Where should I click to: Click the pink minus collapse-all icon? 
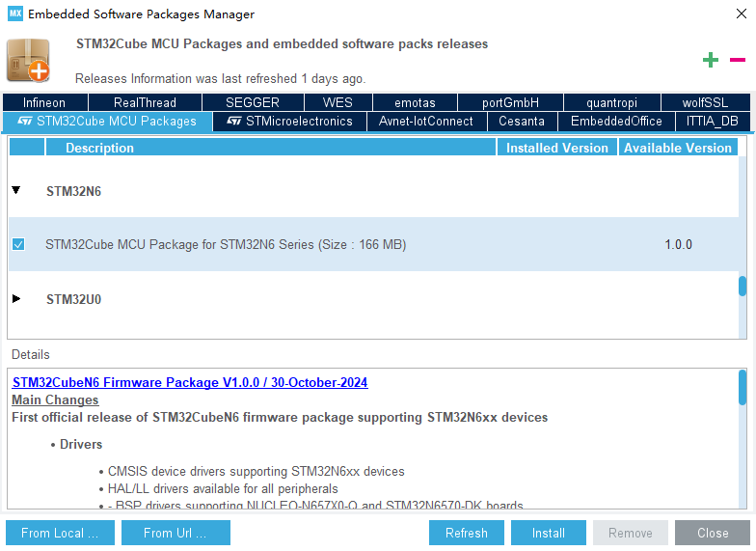737,60
